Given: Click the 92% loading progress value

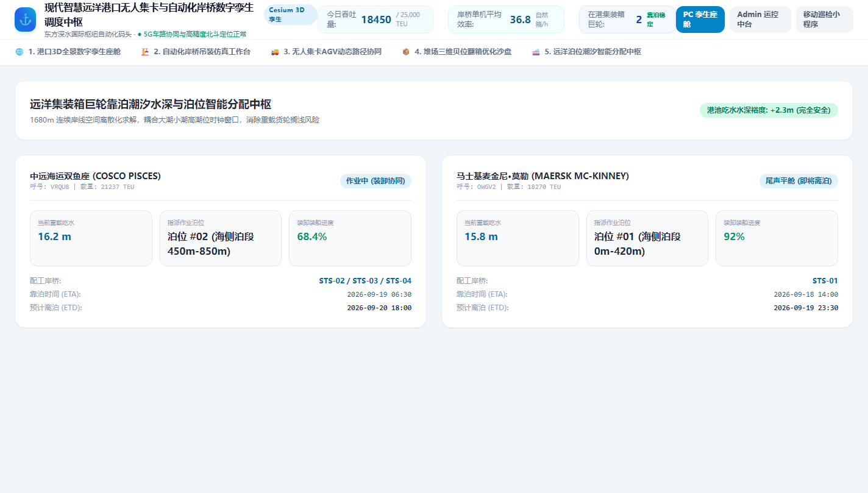Looking at the screenshot, I should coord(734,236).
